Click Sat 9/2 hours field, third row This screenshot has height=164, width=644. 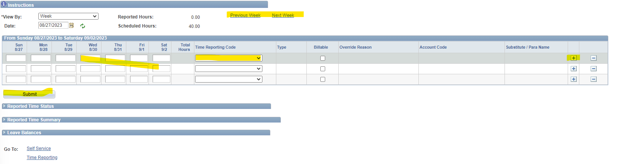[x=161, y=79]
